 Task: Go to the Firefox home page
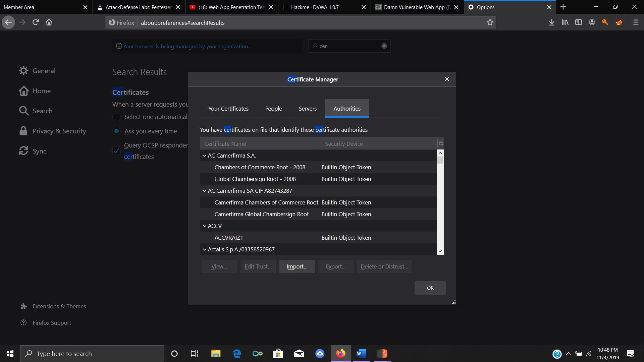[49, 22]
